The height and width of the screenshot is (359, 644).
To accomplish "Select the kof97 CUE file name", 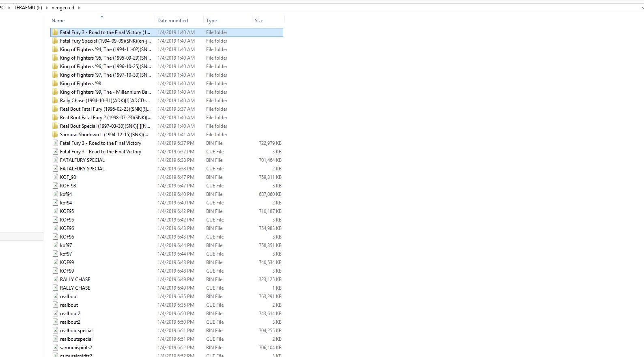I will 66,254.
